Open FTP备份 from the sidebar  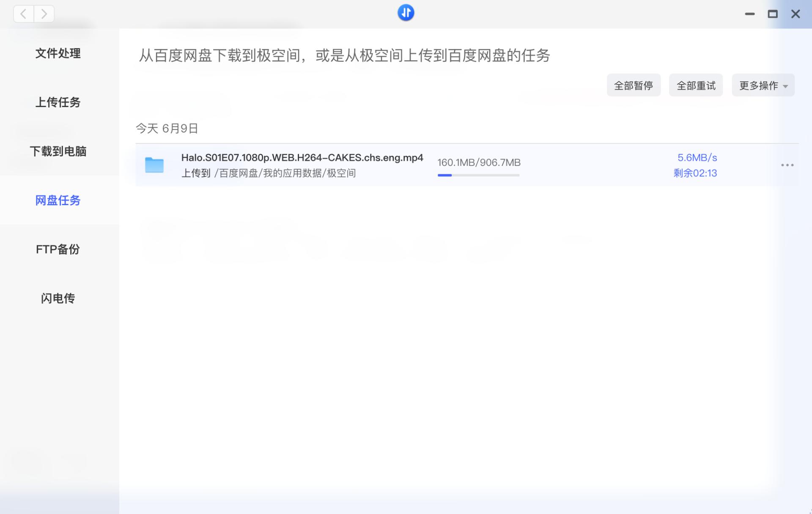(58, 250)
